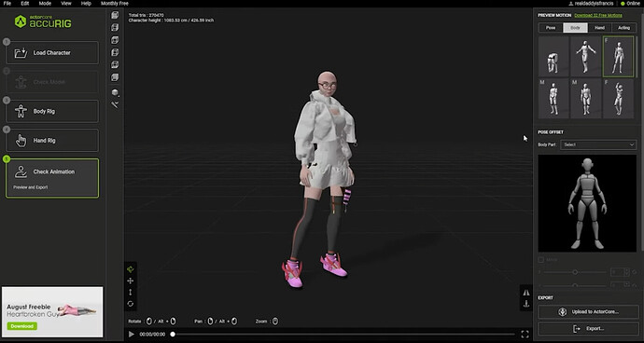This screenshot has width=644, height=343.
Task: Click Upload to ActorCore button
Action: pyautogui.click(x=587, y=312)
